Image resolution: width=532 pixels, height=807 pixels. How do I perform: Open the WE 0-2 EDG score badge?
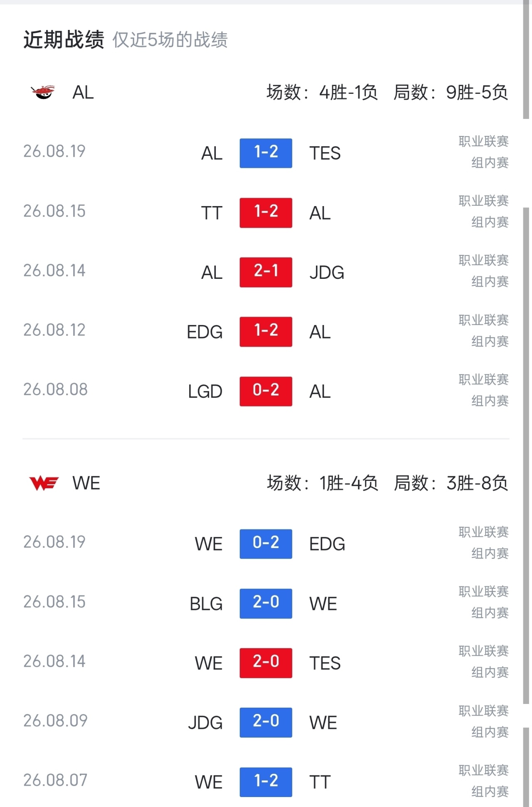[266, 544]
